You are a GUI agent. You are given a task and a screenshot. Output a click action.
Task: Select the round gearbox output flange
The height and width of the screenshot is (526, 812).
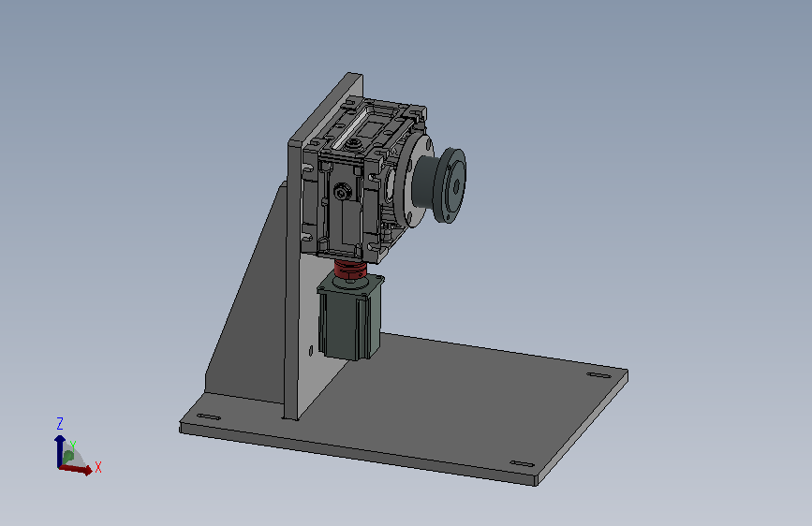click(x=414, y=182)
